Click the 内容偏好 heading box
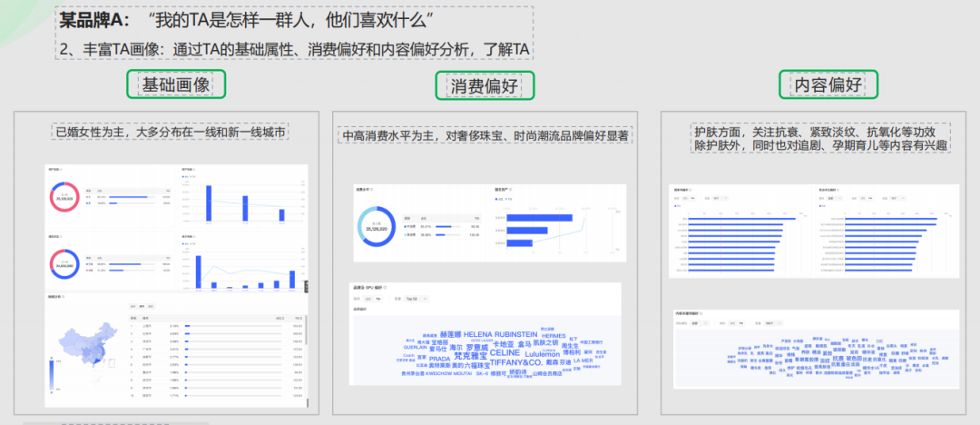The width and height of the screenshot is (980, 425). pos(828,84)
